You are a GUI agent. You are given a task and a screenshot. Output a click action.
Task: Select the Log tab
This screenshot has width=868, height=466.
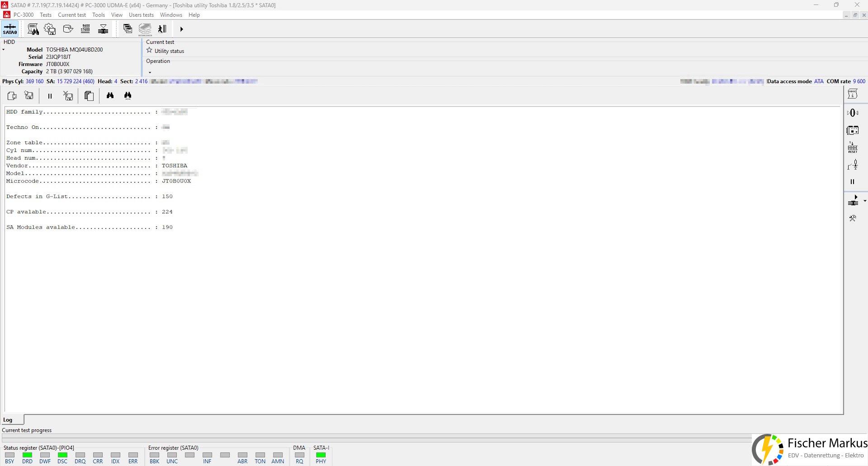(8, 420)
